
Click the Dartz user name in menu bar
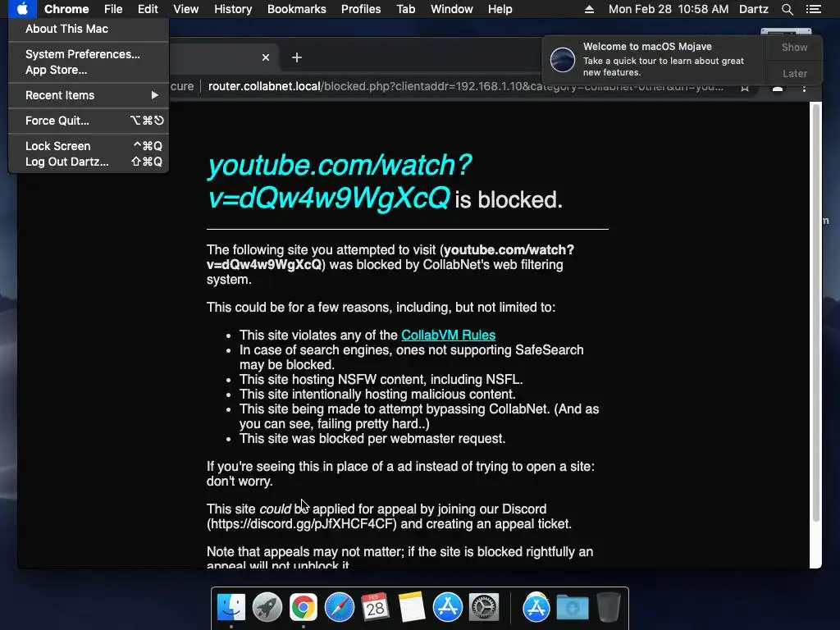753,9
